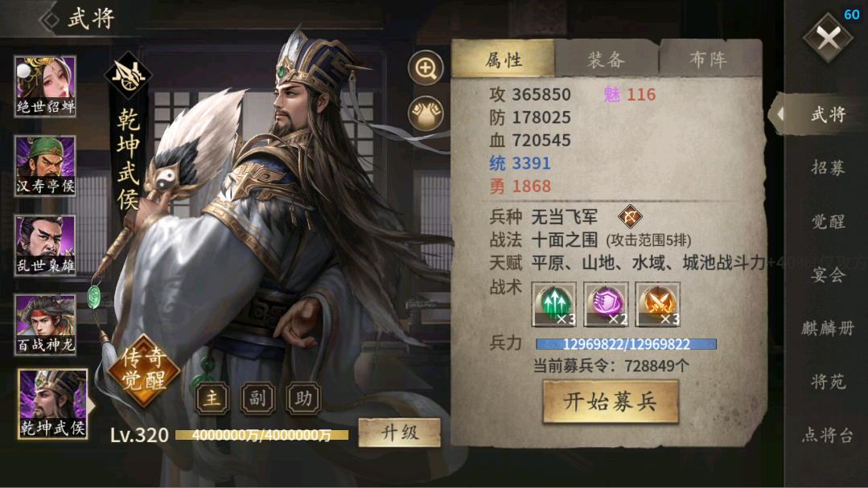Image resolution: width=868 pixels, height=488 pixels.
Task: Click the 升级 button
Action: [x=400, y=433]
